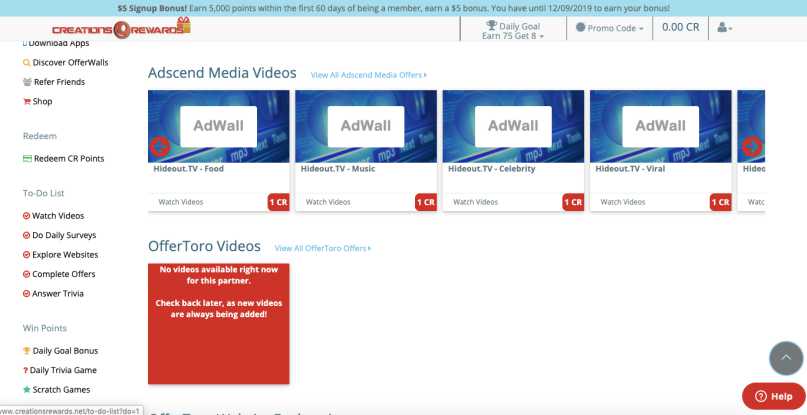
Task: Click the scroll-to-top arrow button
Action: point(786,358)
